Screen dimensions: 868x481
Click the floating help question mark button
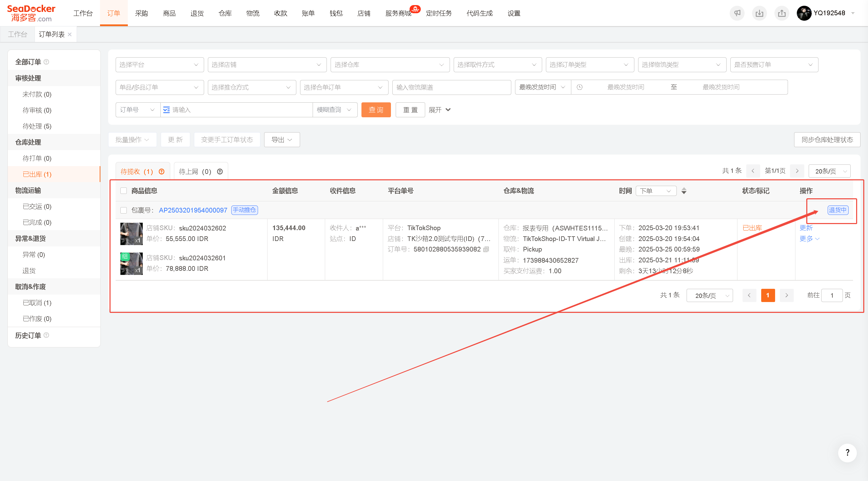pos(847,453)
